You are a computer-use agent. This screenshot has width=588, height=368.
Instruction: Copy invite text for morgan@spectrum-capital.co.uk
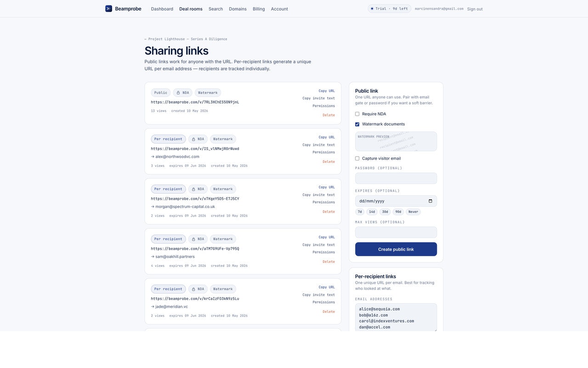[x=319, y=195]
